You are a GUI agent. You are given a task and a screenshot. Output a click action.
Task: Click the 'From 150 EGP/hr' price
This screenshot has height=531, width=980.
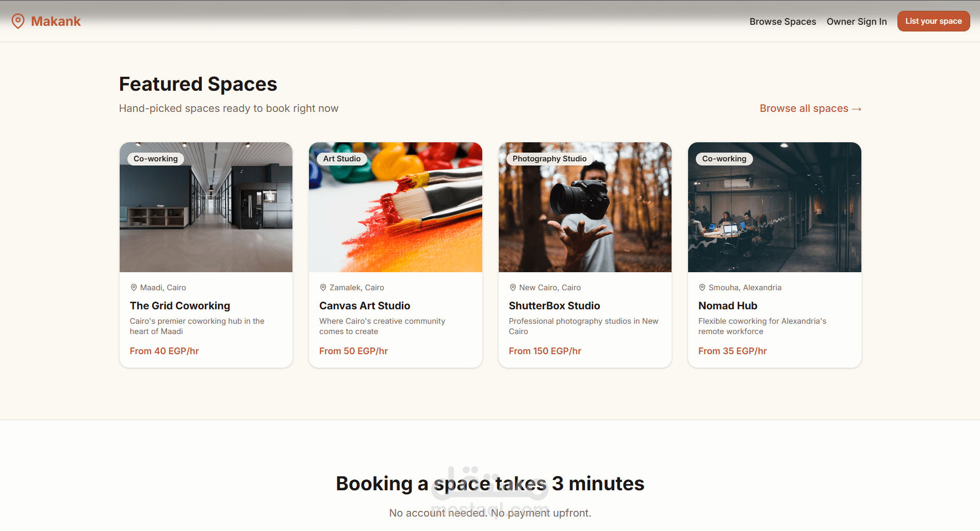[545, 351]
